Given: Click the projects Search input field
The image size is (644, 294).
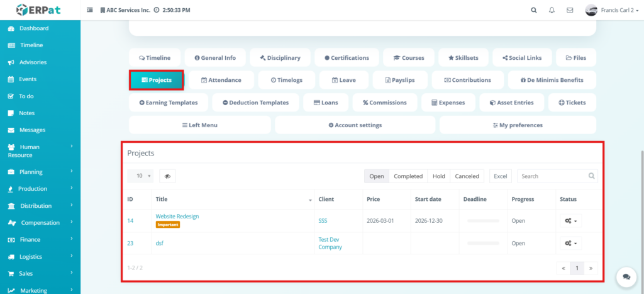Looking at the screenshot, I should tap(552, 176).
